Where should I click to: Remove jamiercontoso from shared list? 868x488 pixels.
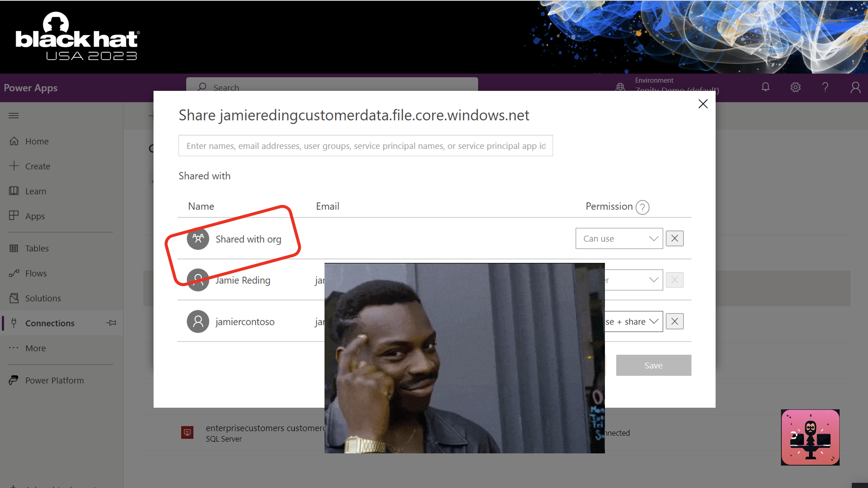pyautogui.click(x=675, y=321)
